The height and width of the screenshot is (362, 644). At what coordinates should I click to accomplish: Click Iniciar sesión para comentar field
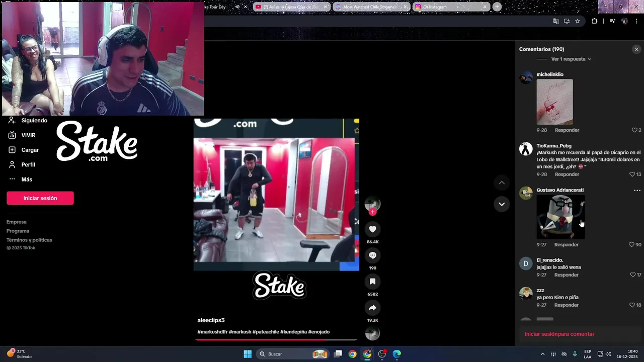click(x=579, y=334)
